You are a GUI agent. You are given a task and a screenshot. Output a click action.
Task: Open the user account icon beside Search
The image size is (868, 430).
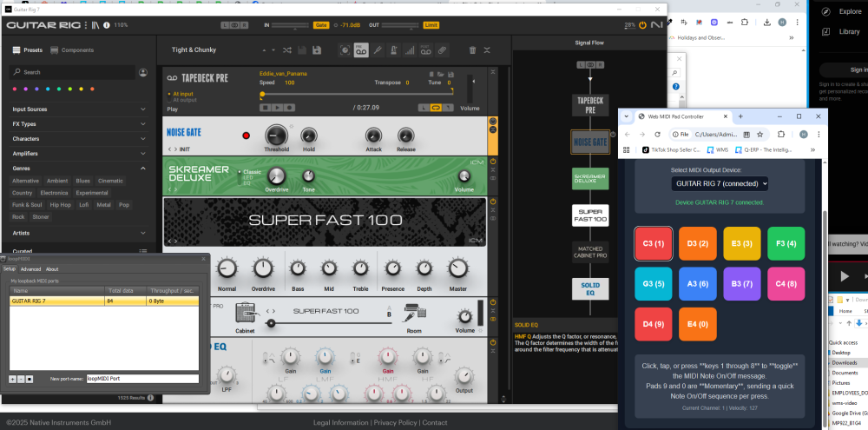pos(143,72)
